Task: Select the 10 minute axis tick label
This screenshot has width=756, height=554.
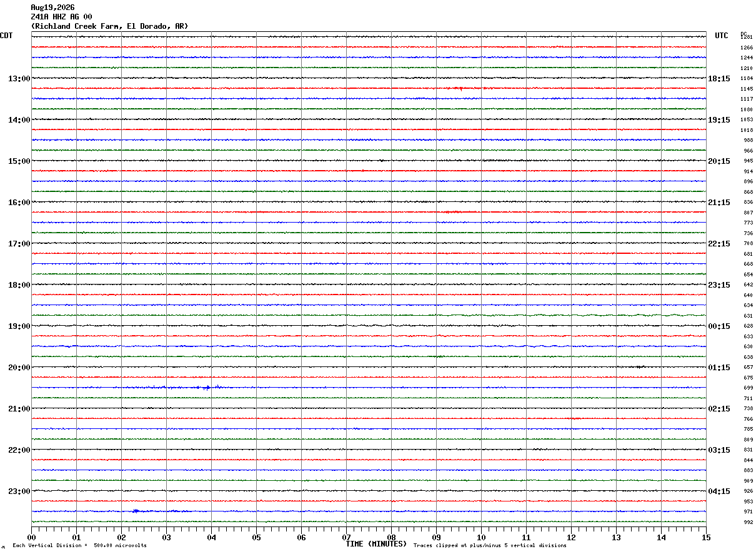Action: point(481,537)
